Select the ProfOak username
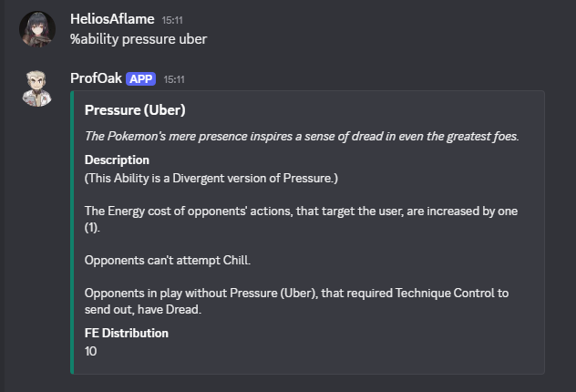 coord(96,79)
